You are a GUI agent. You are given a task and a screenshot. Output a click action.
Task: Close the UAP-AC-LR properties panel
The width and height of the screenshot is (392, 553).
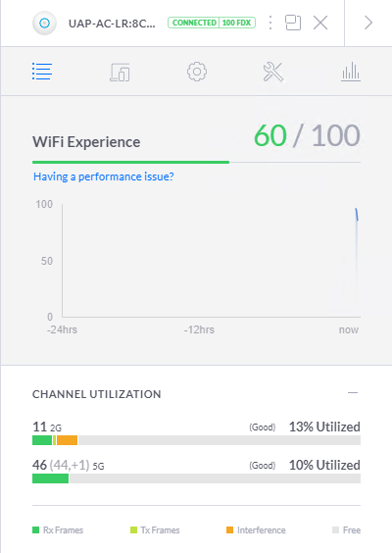320,23
